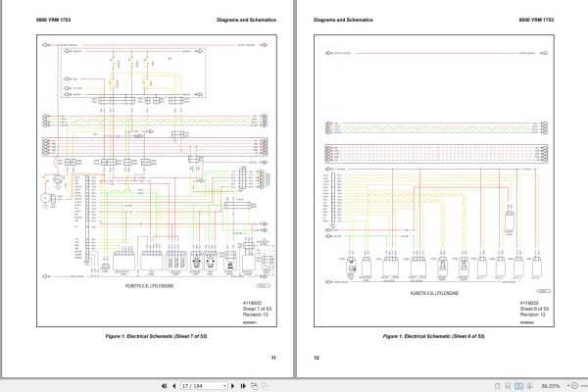Click page number 11 on left page
The width and height of the screenshot is (588, 392).
point(273,358)
